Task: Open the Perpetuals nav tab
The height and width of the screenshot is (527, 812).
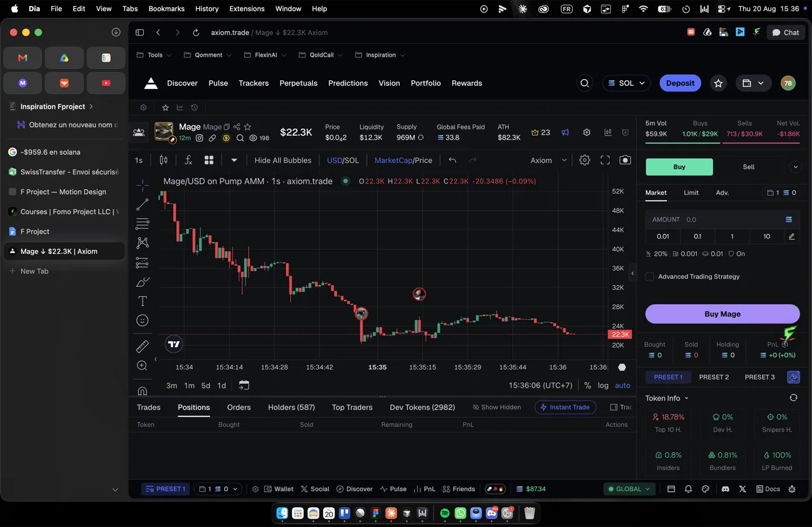Action: tap(298, 83)
